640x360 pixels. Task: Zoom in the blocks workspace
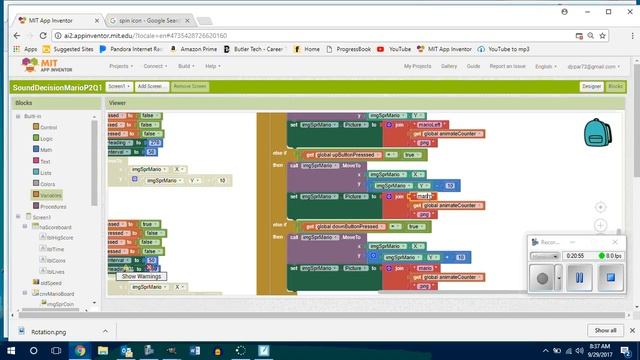600,225
